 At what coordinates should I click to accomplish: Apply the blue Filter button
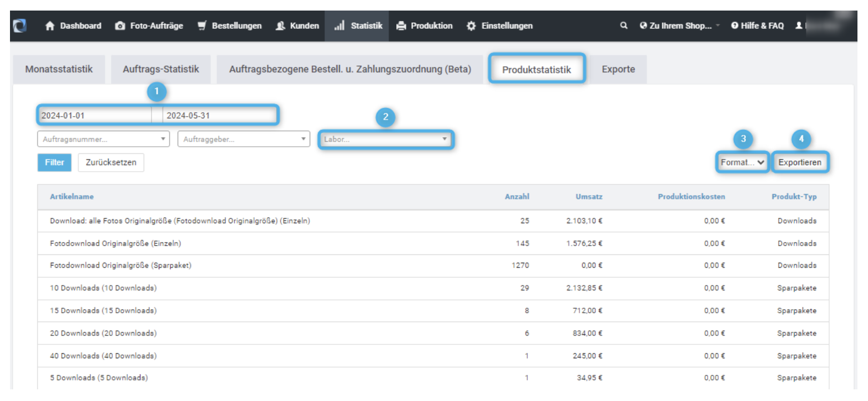coord(54,163)
